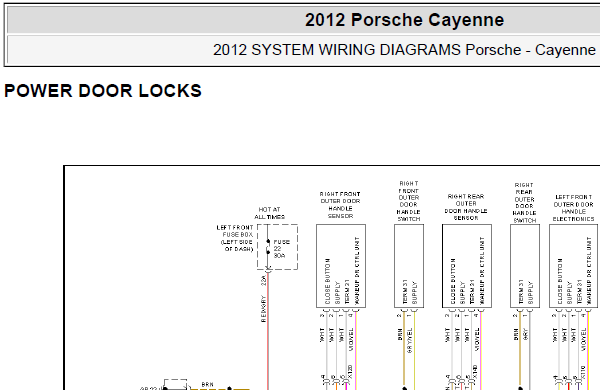Click the "LEFT FRONT OUTER DOOR HANDLE ELECTRONICS" label
The height and width of the screenshot is (390, 600).
point(573,208)
